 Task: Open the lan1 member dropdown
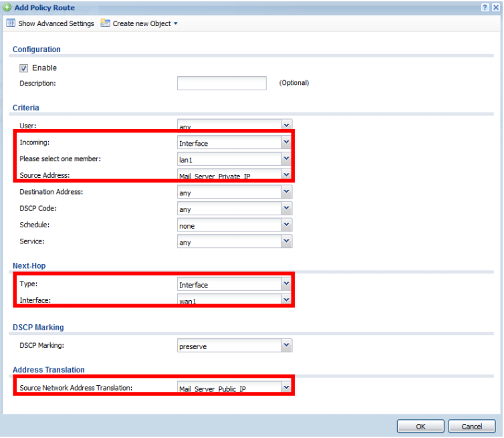(286, 159)
